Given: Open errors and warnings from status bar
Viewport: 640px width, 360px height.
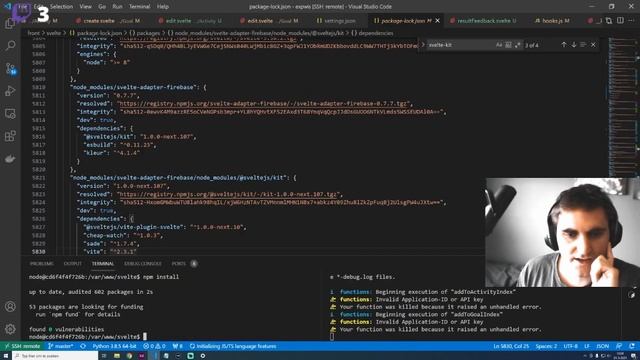Looking at the screenshot, I should (154, 346).
